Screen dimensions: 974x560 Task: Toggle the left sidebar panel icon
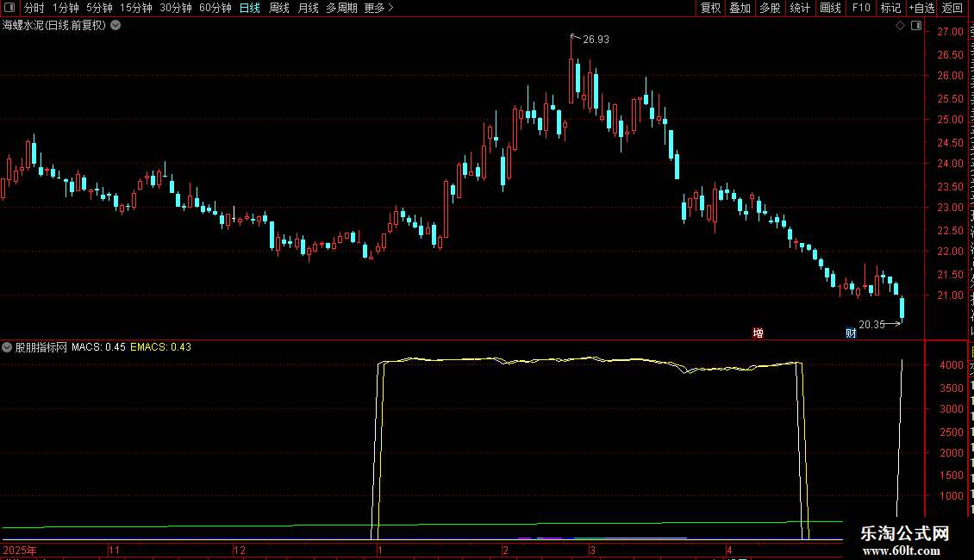tap(9, 8)
